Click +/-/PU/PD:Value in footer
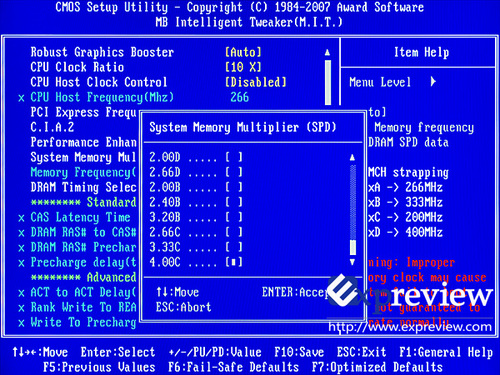This screenshot has width=500, height=375. pos(215,352)
